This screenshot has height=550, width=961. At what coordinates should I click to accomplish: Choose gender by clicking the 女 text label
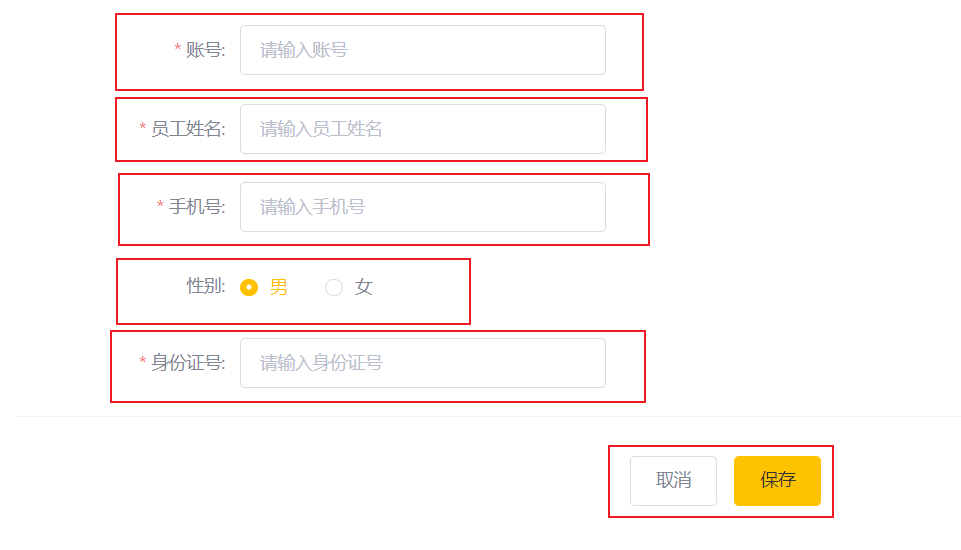(x=363, y=286)
